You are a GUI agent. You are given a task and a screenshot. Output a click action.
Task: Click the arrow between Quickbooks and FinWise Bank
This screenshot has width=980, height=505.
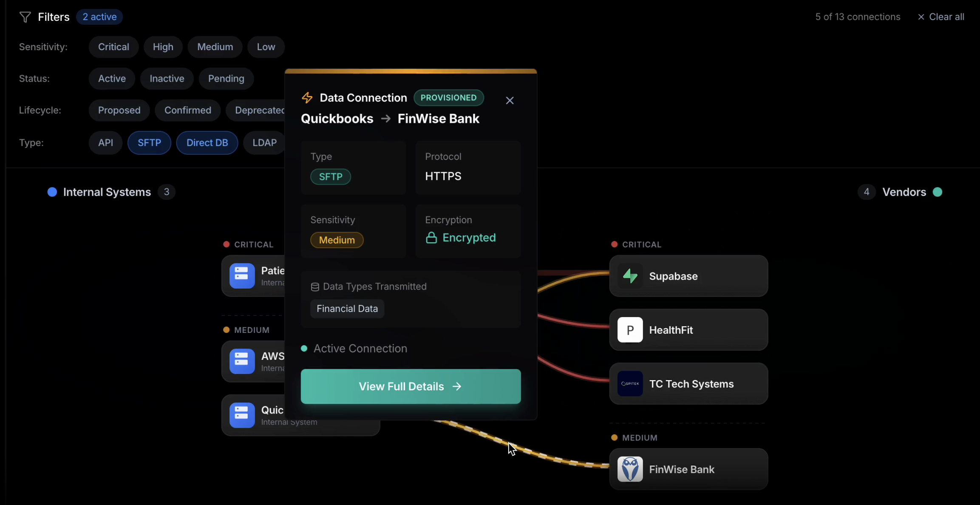[385, 119]
